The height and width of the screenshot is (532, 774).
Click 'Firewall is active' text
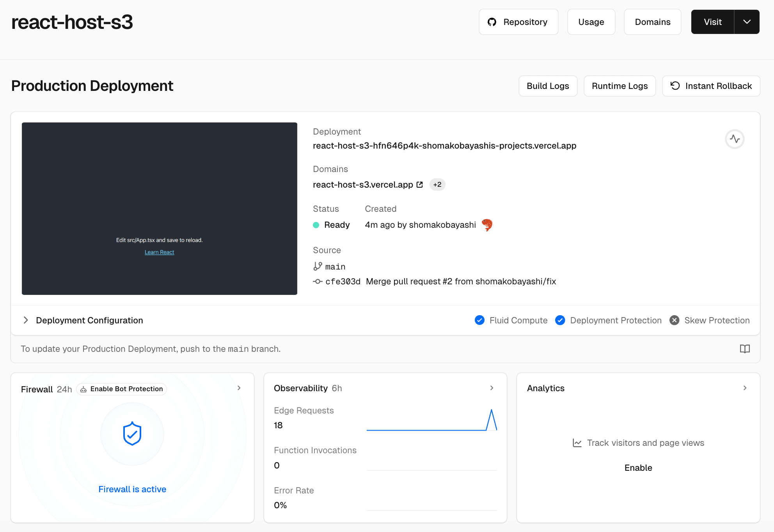[x=132, y=489]
